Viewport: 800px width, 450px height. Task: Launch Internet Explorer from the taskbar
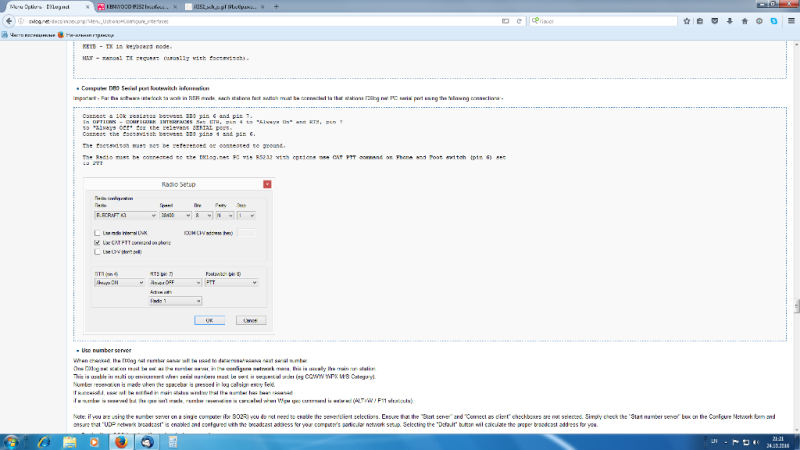(44, 442)
